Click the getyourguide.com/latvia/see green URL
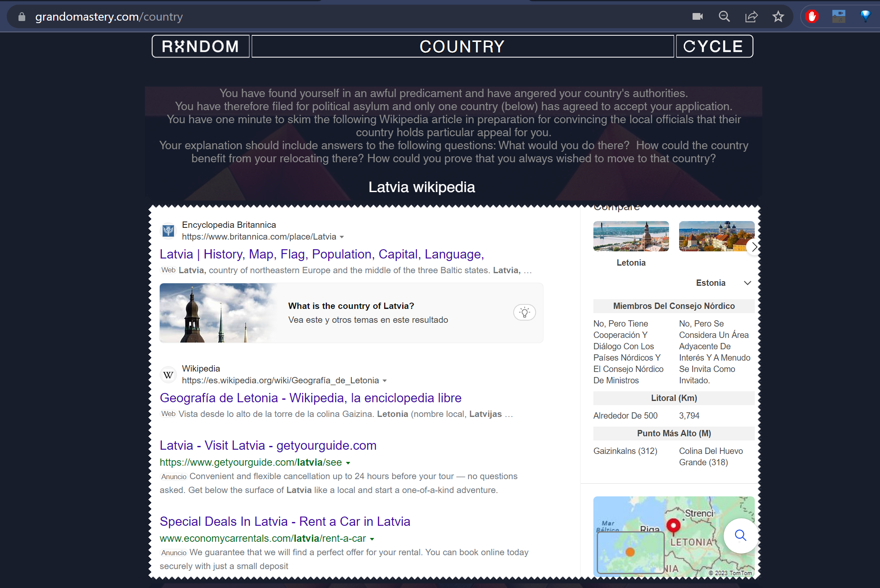This screenshot has height=588, width=880. tap(251, 462)
